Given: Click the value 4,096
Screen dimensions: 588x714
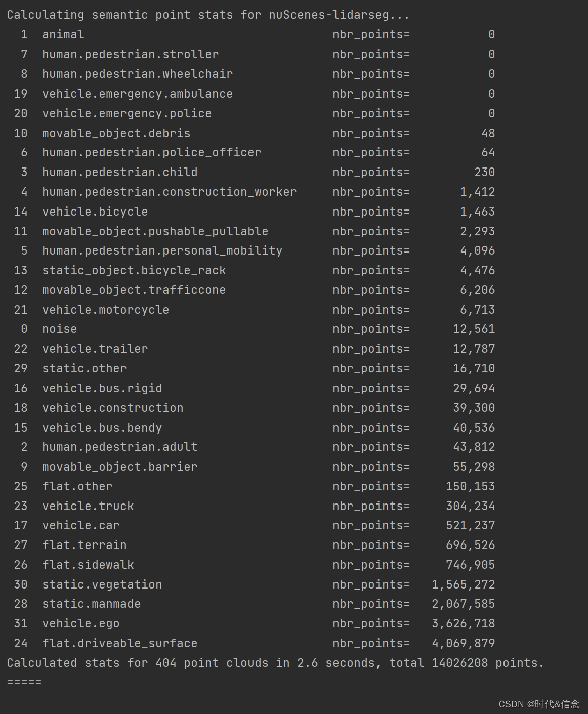Looking at the screenshot, I should [x=477, y=250].
